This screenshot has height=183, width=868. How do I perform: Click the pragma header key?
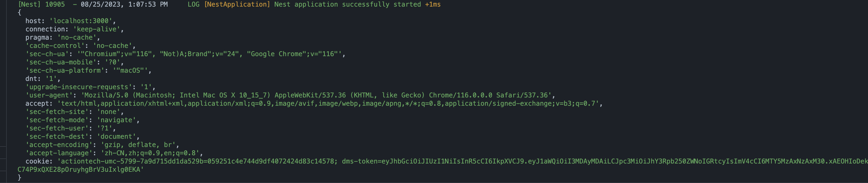(x=37, y=37)
